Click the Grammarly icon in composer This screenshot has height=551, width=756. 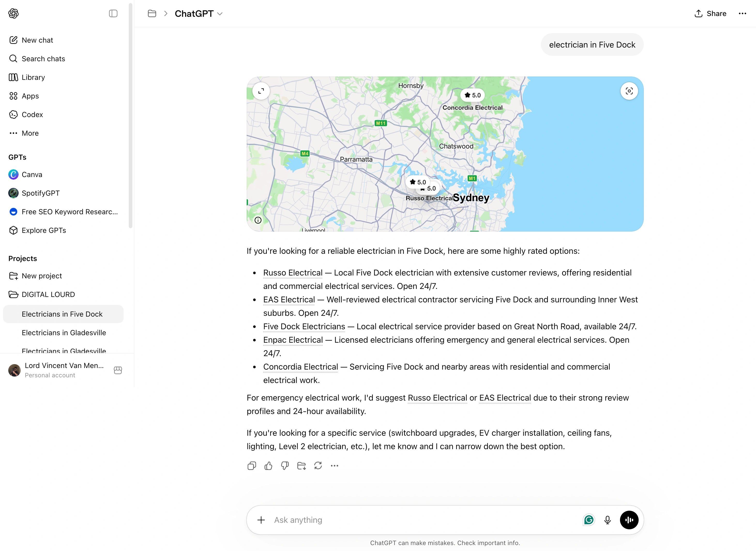(589, 520)
